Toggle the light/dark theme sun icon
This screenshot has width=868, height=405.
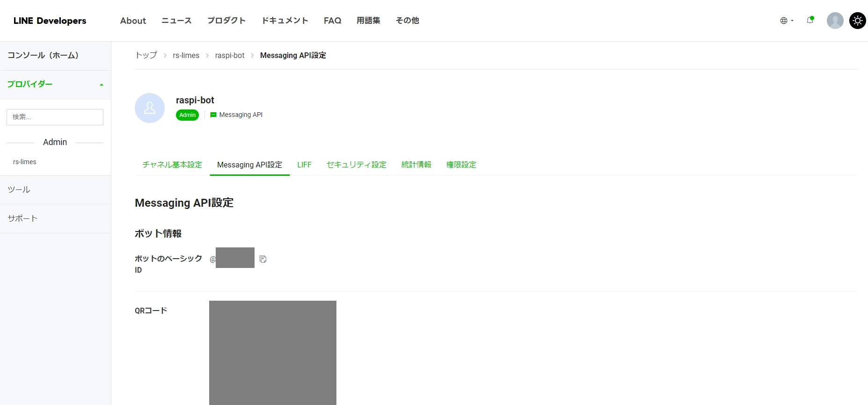pyautogui.click(x=857, y=21)
